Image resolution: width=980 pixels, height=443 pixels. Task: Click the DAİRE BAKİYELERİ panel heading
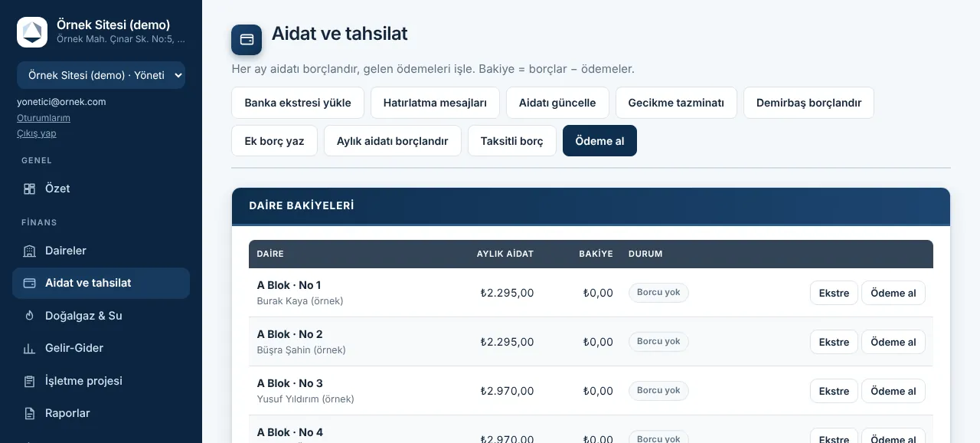click(x=302, y=206)
